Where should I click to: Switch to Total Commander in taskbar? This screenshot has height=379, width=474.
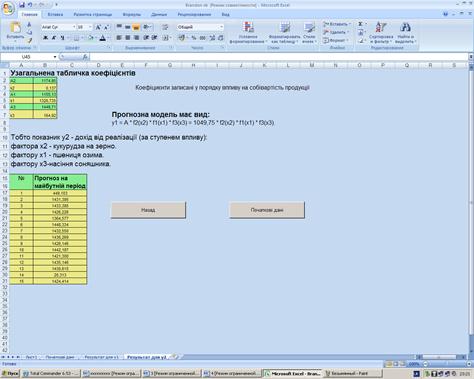pyautogui.click(x=51, y=374)
